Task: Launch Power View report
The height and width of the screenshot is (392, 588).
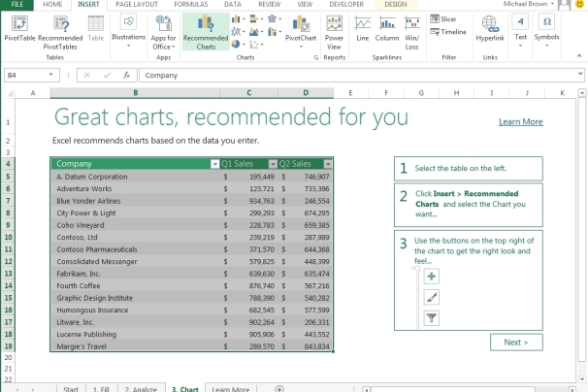Action: click(x=334, y=31)
